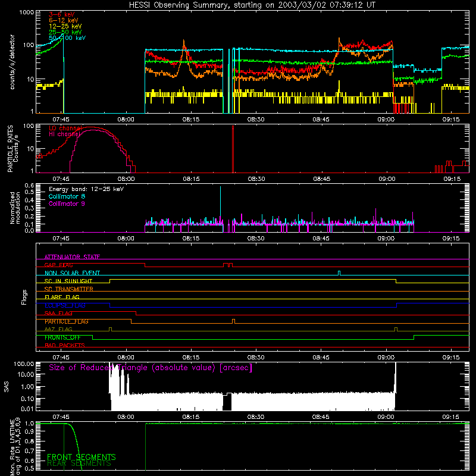Click the 'FRONT SEGMENTS' livetime legend

82,457
